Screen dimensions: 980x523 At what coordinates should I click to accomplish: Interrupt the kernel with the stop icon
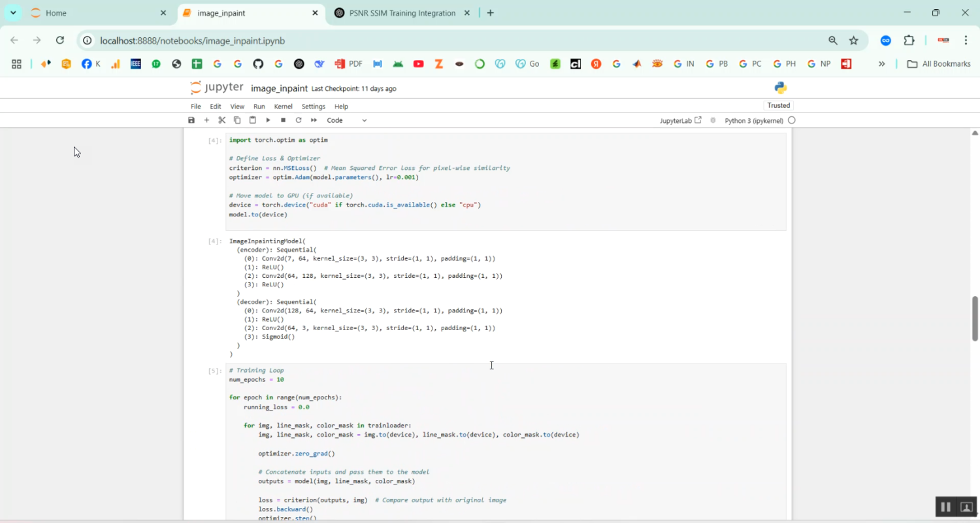283,120
